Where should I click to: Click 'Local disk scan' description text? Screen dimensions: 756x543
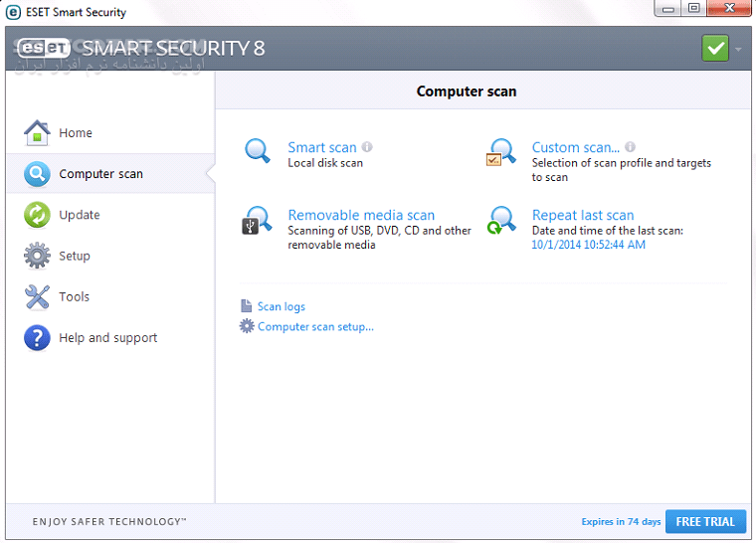click(x=325, y=163)
